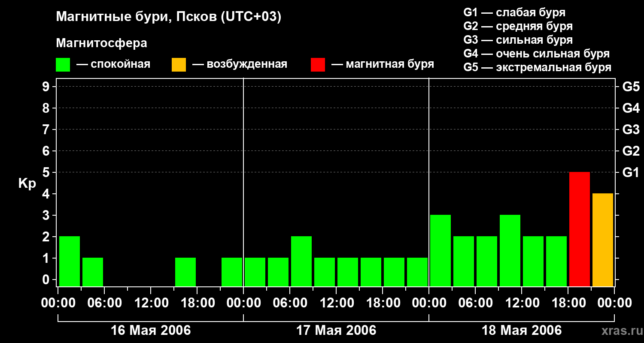Select the line "G1 — слабая буря"

click(x=514, y=12)
